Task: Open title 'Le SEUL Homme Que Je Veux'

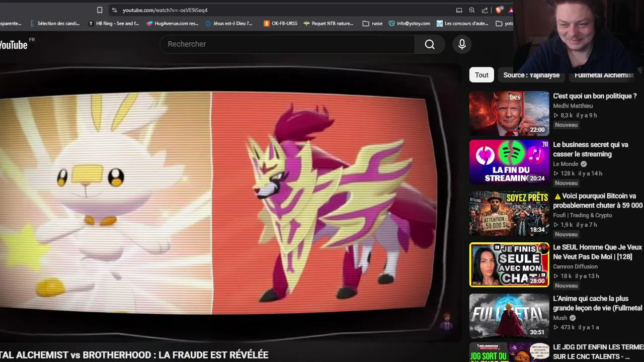Action: (x=598, y=252)
